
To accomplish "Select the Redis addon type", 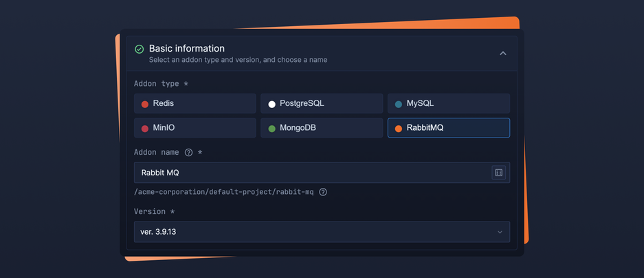I will (x=195, y=104).
